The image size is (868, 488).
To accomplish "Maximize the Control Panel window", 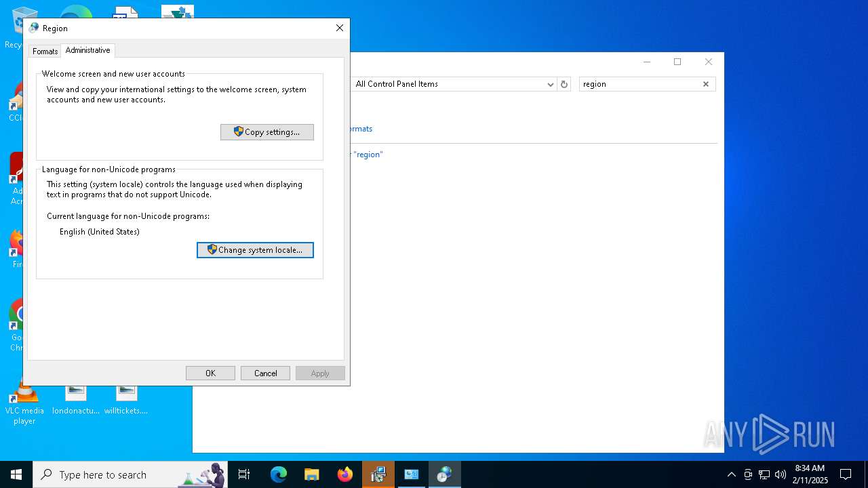I will [677, 62].
